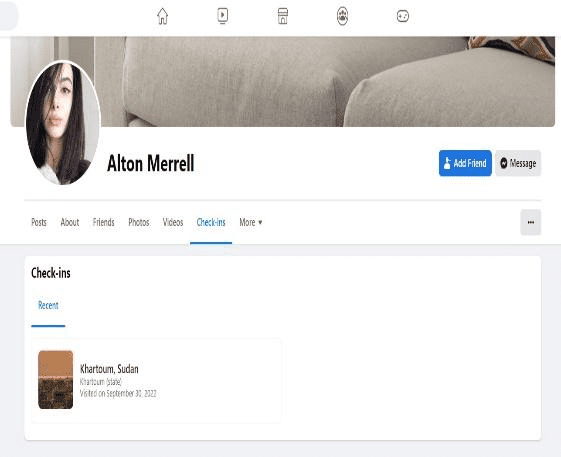Open the Videos tab
This screenshot has width=561, height=457.
coord(173,222)
